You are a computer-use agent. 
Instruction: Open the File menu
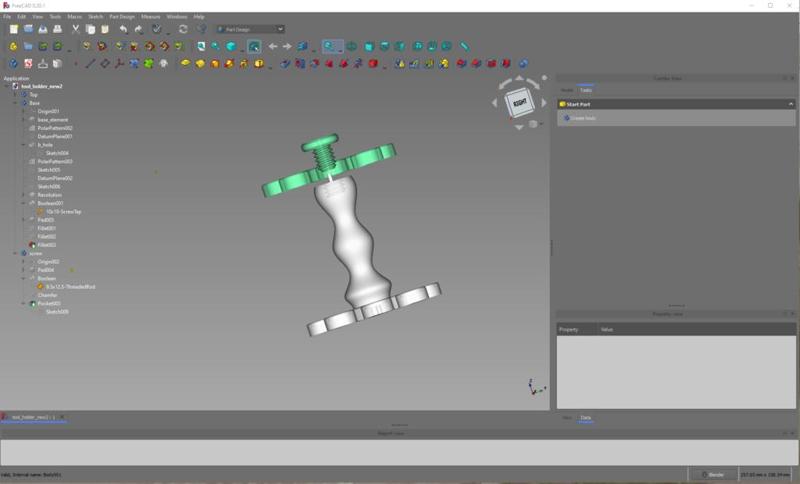coord(7,17)
